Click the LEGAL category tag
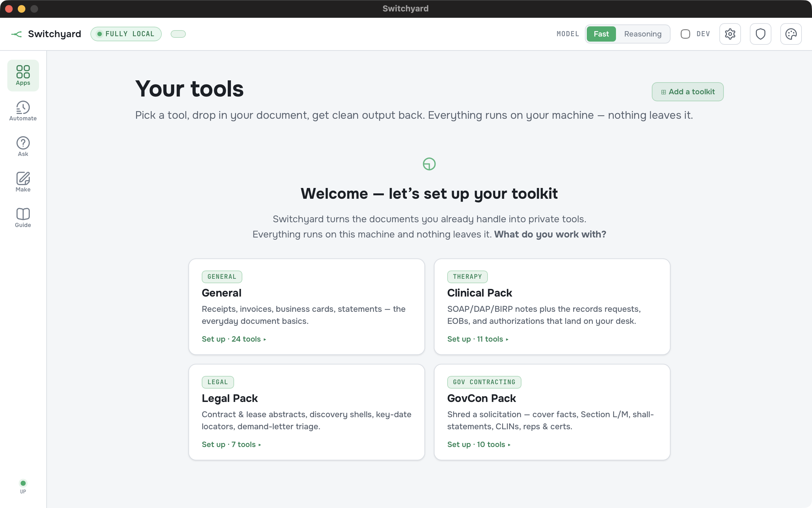The height and width of the screenshot is (508, 812). point(218,382)
